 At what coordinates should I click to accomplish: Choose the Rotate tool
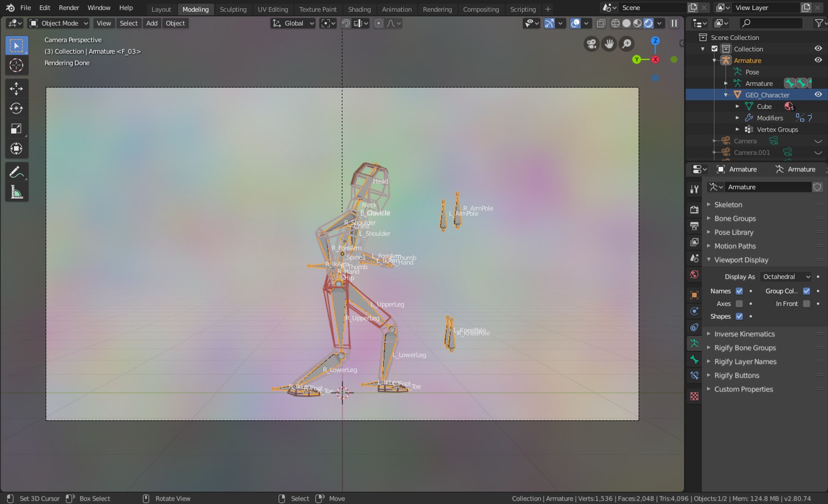(16, 109)
